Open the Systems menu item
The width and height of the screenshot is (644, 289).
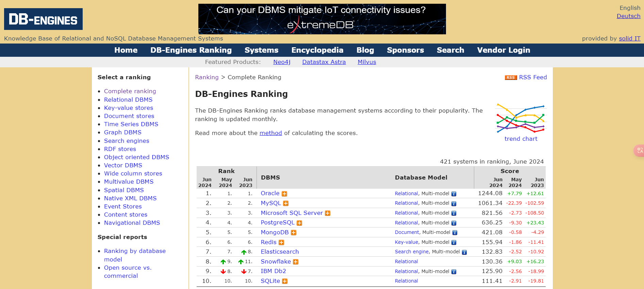[x=261, y=50]
